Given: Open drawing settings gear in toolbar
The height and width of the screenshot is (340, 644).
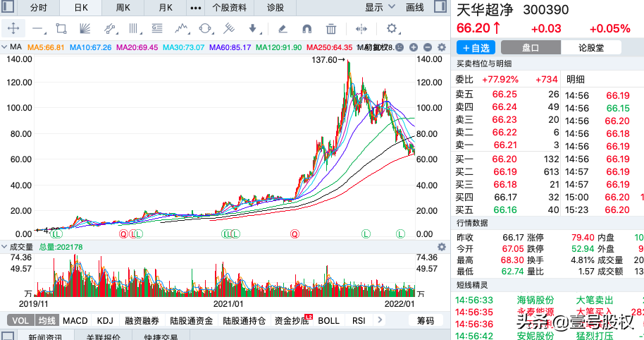Looking at the screenshot, I should 392,29.
